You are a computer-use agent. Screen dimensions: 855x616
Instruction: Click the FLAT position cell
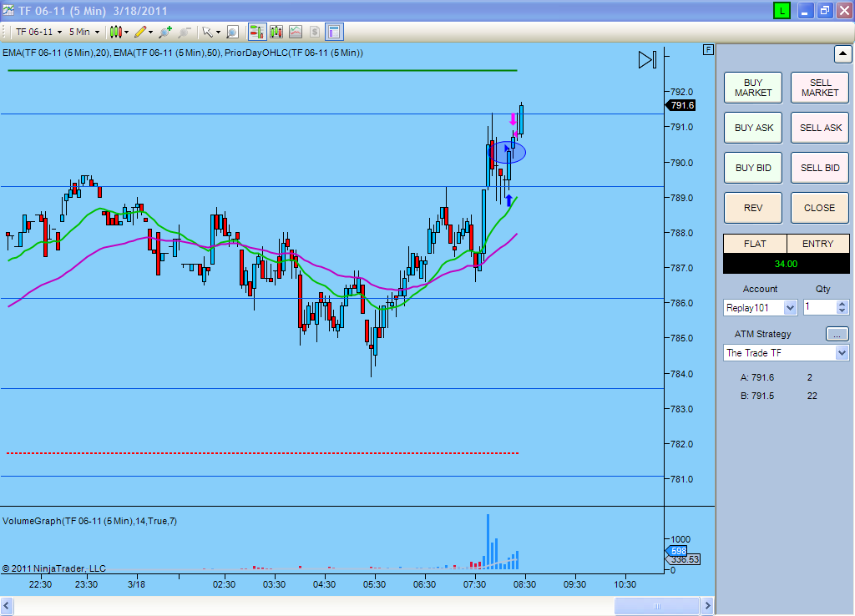tap(755, 244)
